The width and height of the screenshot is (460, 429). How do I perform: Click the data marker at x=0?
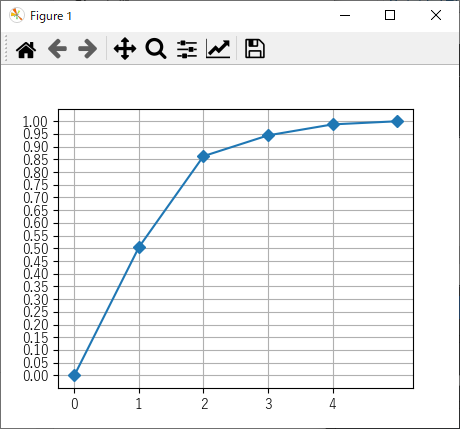tap(74, 376)
